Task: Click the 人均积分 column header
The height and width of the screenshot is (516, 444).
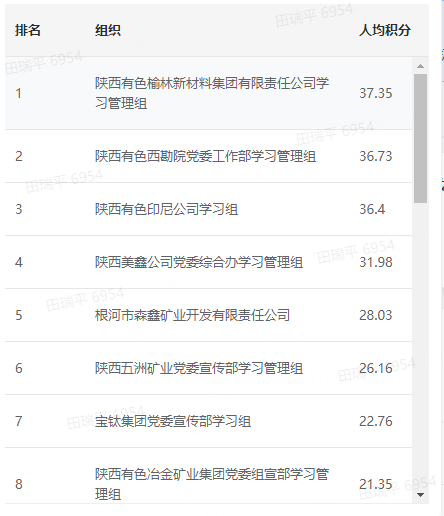Action: point(385,30)
